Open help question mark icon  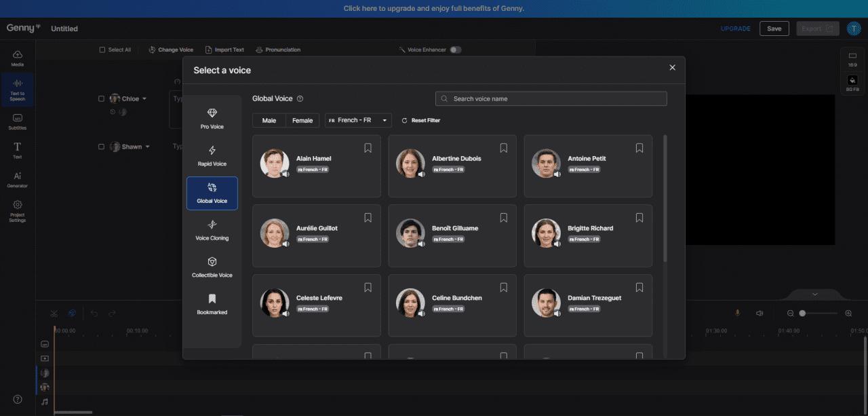18,399
